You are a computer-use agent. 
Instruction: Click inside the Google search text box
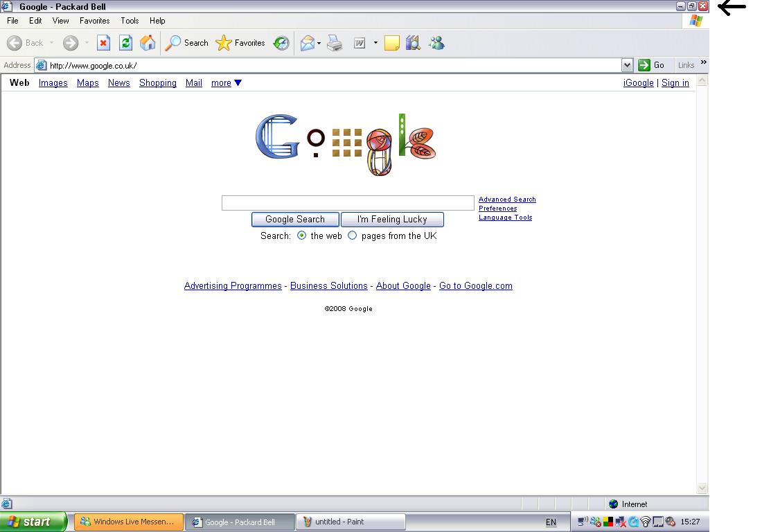348,203
